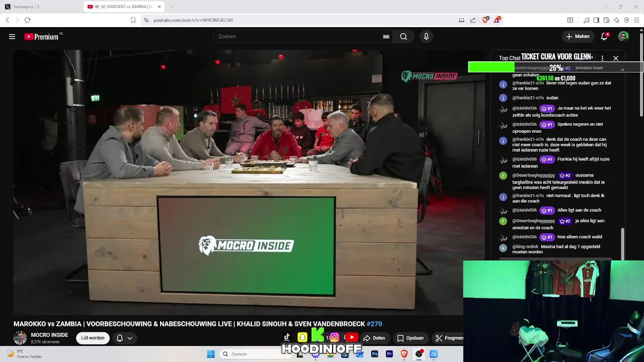Click the TikTok overlay icon
This screenshot has width=644, height=362.
287,337
